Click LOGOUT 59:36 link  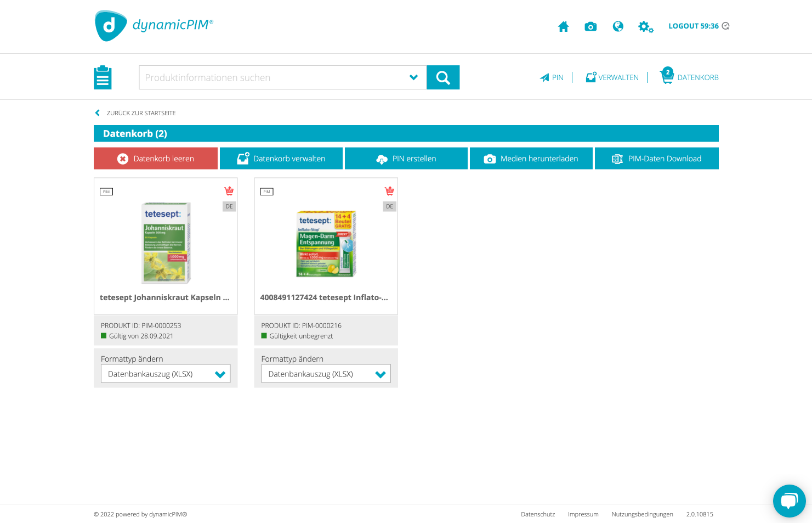pyautogui.click(x=693, y=26)
